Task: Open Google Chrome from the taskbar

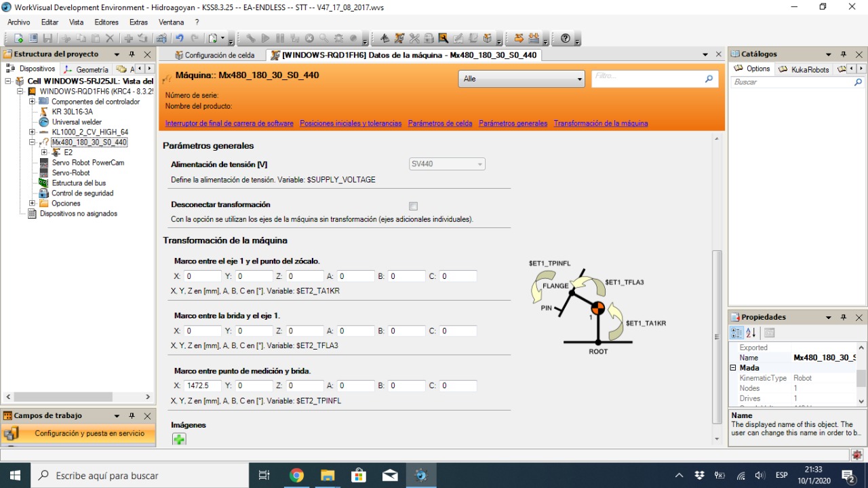Action: (x=296, y=475)
